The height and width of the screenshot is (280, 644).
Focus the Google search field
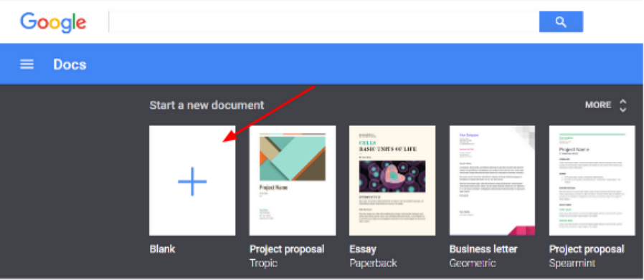point(324,21)
